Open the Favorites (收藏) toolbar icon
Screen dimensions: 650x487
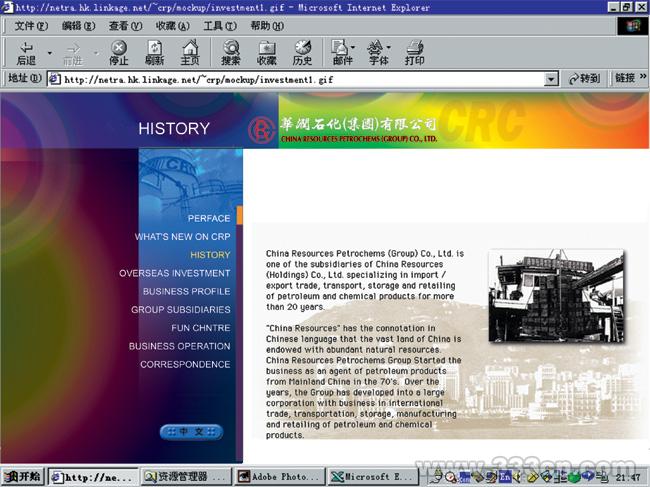267,53
